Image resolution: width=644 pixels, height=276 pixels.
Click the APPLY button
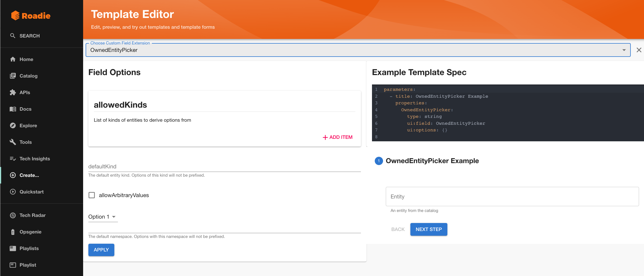click(101, 250)
